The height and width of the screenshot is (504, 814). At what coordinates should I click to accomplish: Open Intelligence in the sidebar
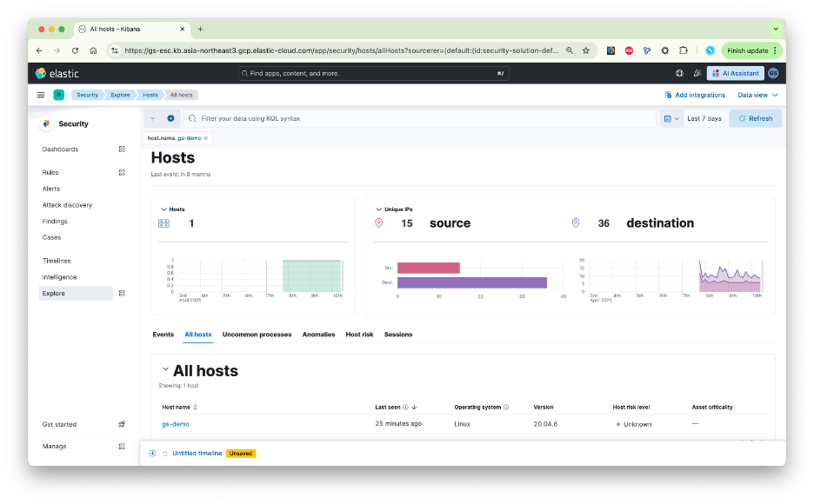[60, 277]
